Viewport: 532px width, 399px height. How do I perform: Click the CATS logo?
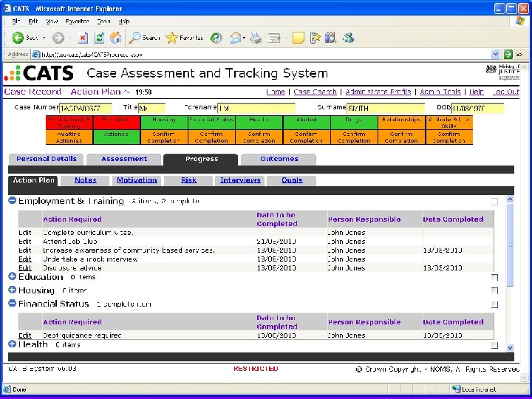pyautogui.click(x=39, y=73)
